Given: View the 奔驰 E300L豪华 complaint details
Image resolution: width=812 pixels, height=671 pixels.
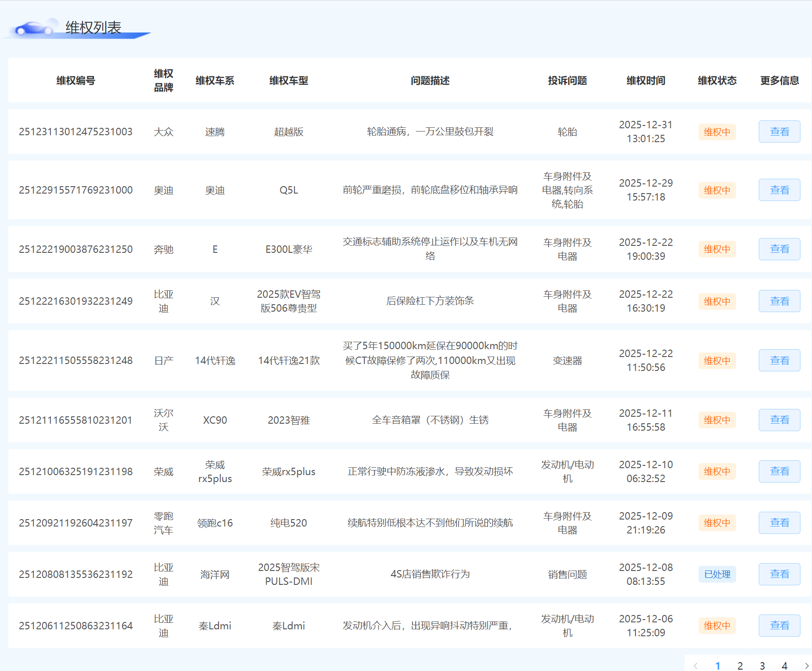Looking at the screenshot, I should pos(779,249).
